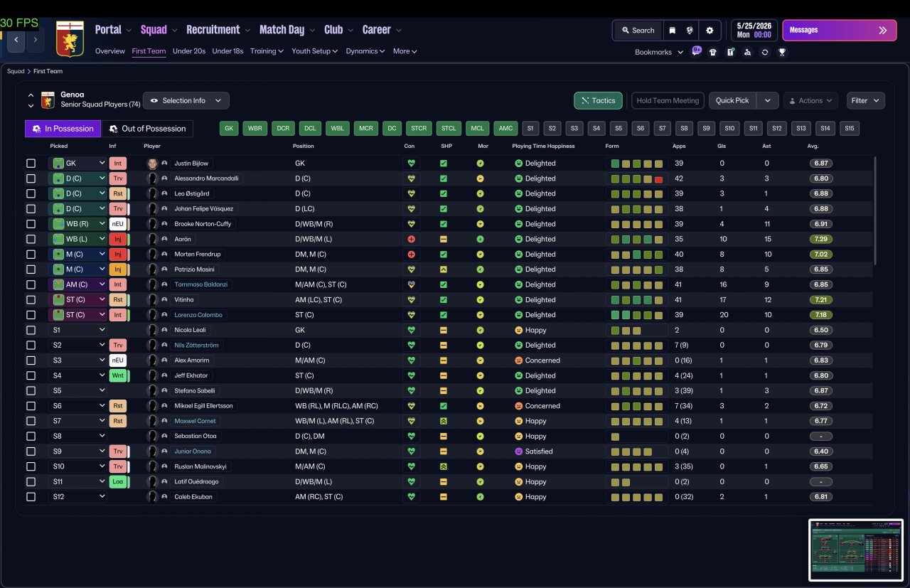
Task: Tick the checkbox for Jeff Ekhator
Action: (x=31, y=375)
